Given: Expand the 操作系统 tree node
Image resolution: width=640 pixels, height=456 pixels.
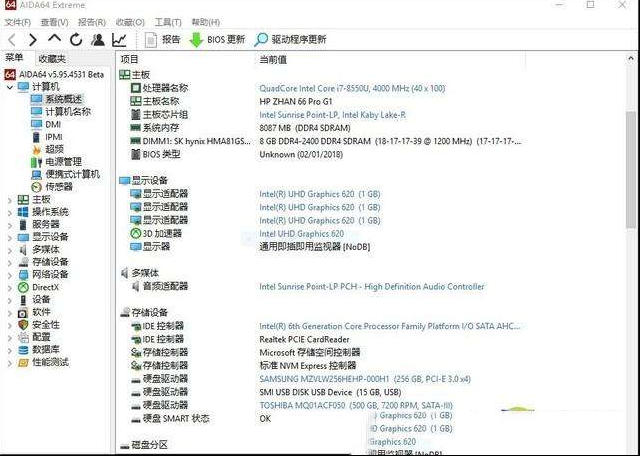Looking at the screenshot, I should coord(10,212).
